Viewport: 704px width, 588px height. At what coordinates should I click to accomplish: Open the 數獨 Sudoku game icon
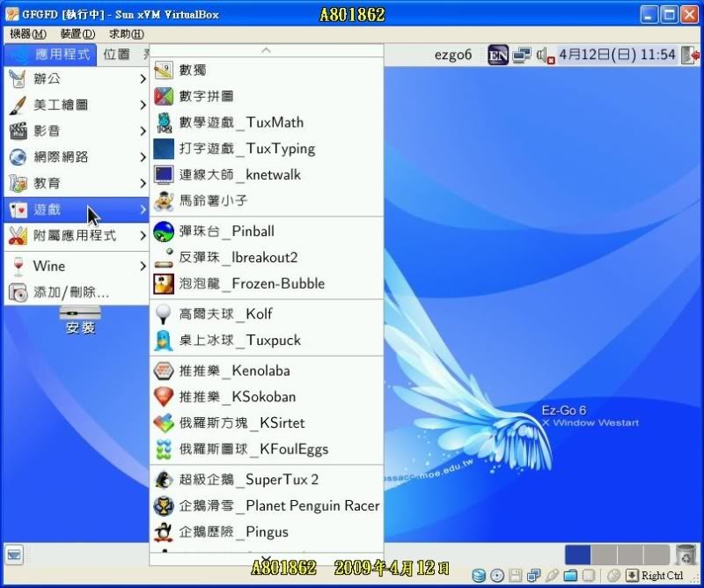pos(164,70)
